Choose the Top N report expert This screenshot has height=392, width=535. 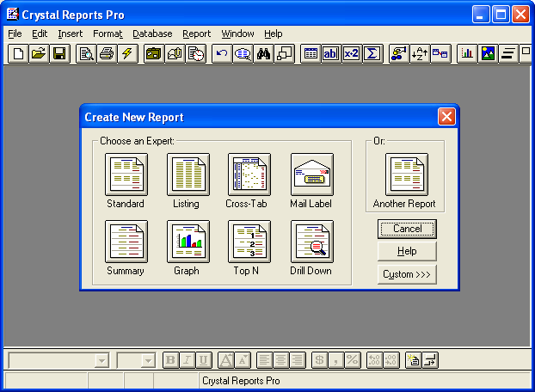pos(249,242)
